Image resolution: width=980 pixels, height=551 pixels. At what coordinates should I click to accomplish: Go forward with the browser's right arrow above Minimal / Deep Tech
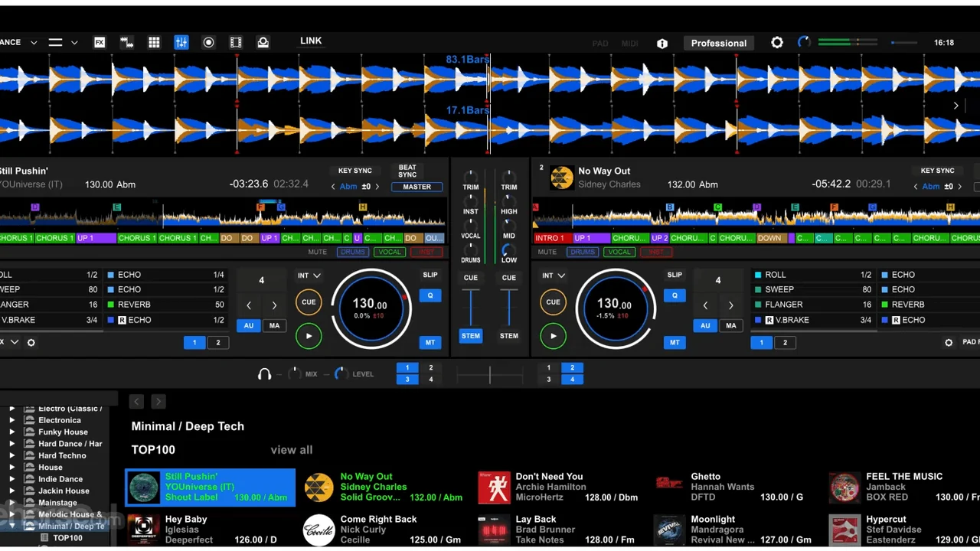coord(158,402)
